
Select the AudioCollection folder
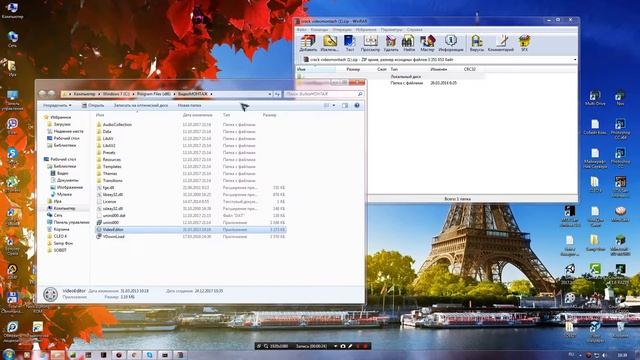(117, 124)
